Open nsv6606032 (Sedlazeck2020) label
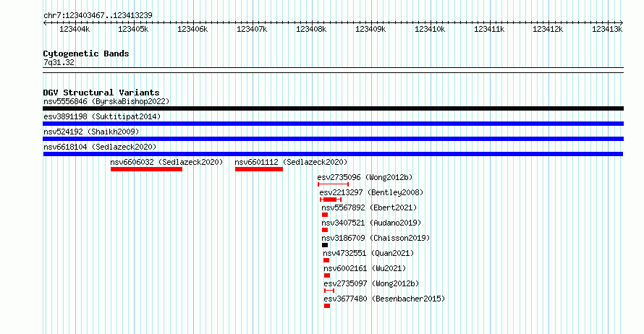This screenshot has width=644, height=334. tap(166, 162)
